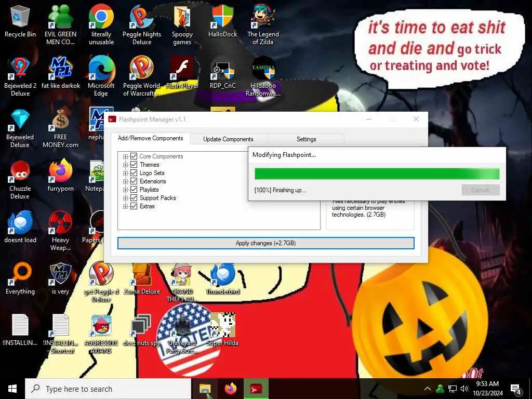The image size is (532, 399).
Task: Open the Settings tab
Action: tap(306, 139)
